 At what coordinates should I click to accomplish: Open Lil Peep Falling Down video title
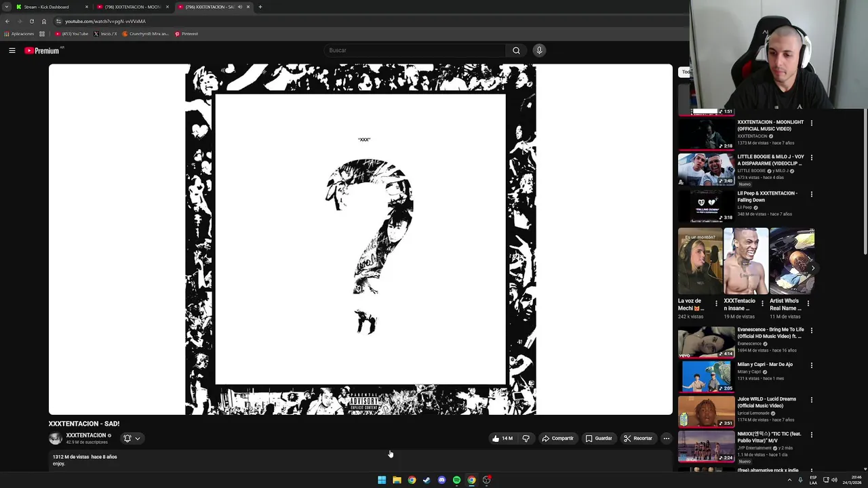[767, 197]
